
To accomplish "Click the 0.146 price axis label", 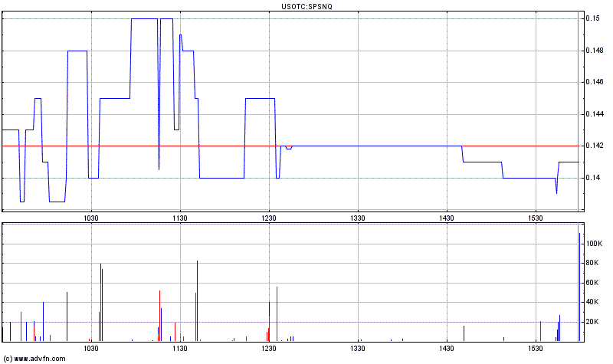I will (595, 82).
